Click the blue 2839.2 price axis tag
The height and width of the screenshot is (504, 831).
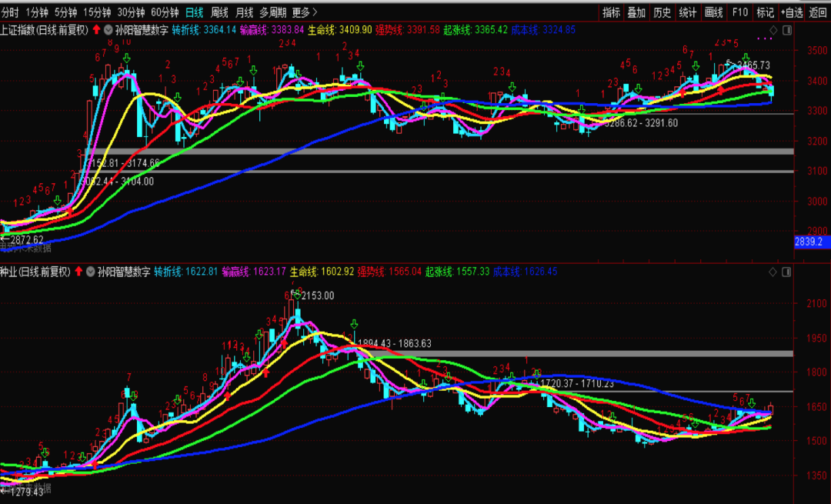[x=812, y=242]
